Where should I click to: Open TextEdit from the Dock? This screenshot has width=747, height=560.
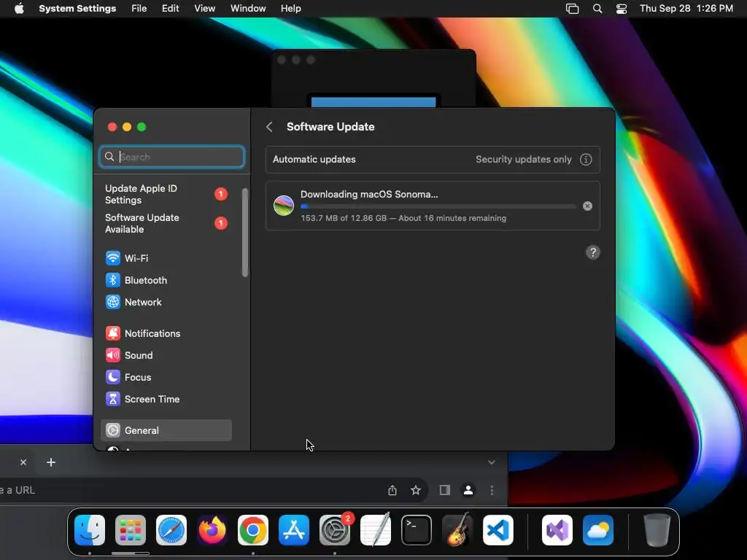pyautogui.click(x=376, y=530)
